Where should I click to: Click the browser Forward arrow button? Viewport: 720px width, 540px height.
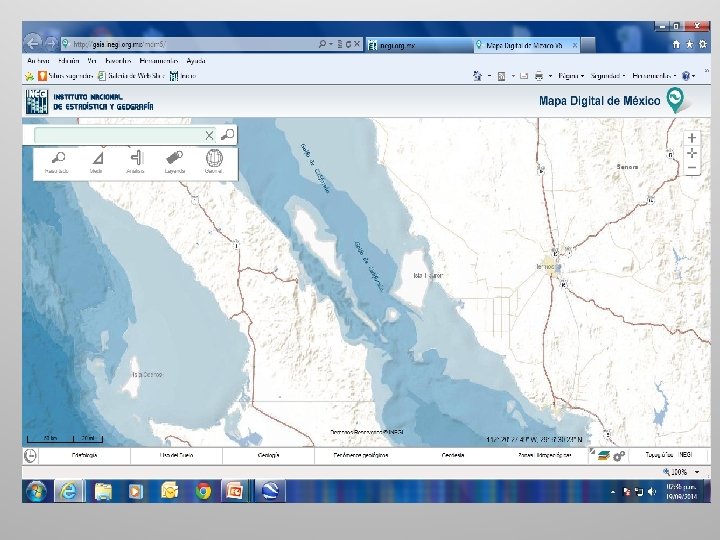click(x=51, y=44)
